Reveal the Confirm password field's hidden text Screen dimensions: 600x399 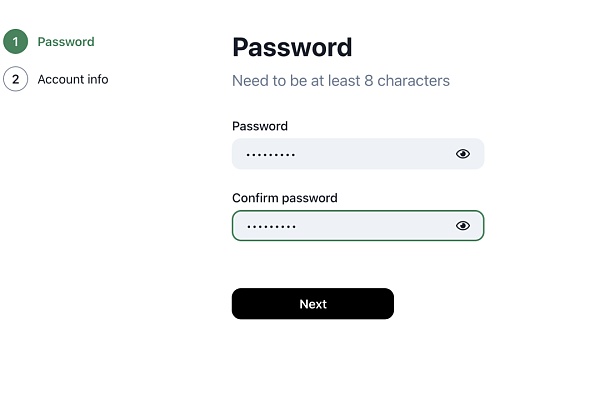pos(463,226)
